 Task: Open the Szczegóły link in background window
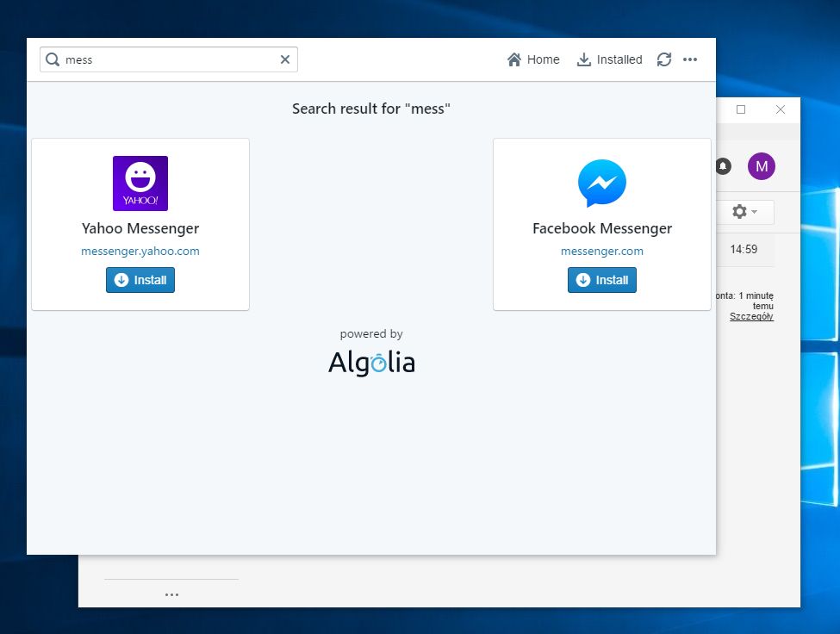751,316
